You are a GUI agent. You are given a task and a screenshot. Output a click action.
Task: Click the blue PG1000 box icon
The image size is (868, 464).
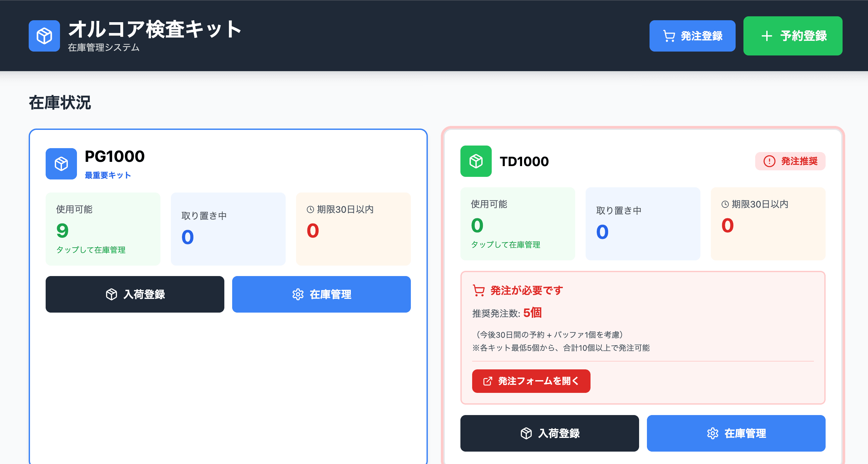61,163
